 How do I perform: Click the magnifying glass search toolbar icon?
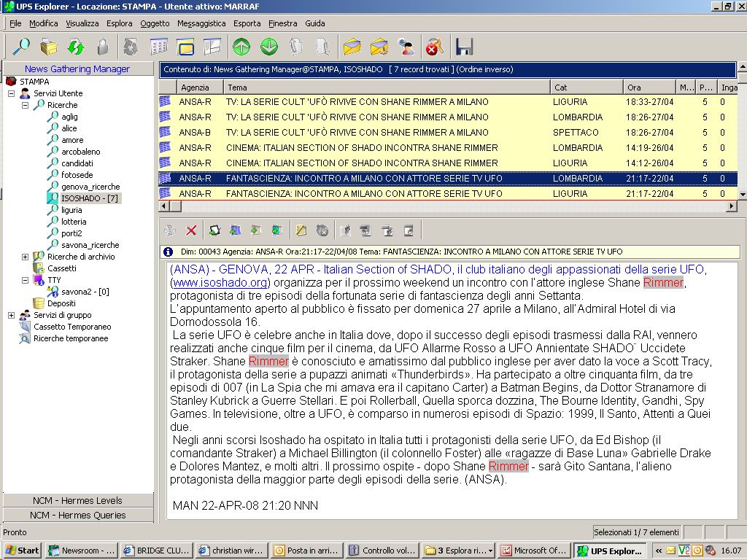(x=21, y=47)
